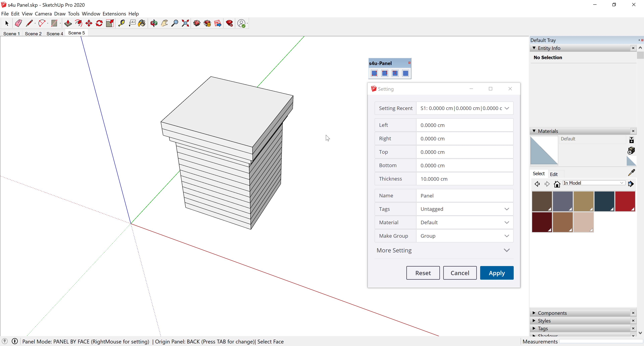Select the first panel mode in s4u-Panel
Viewport: 644px width, 346px height.
click(x=374, y=73)
